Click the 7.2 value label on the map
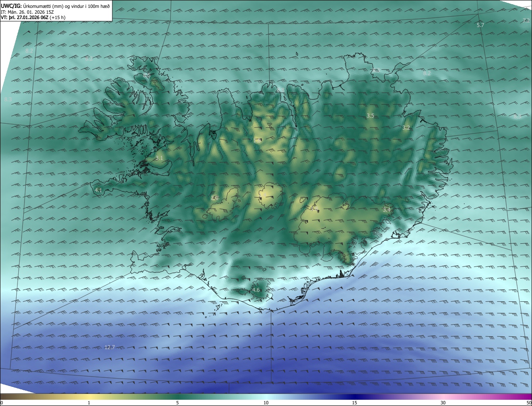 coord(526,21)
